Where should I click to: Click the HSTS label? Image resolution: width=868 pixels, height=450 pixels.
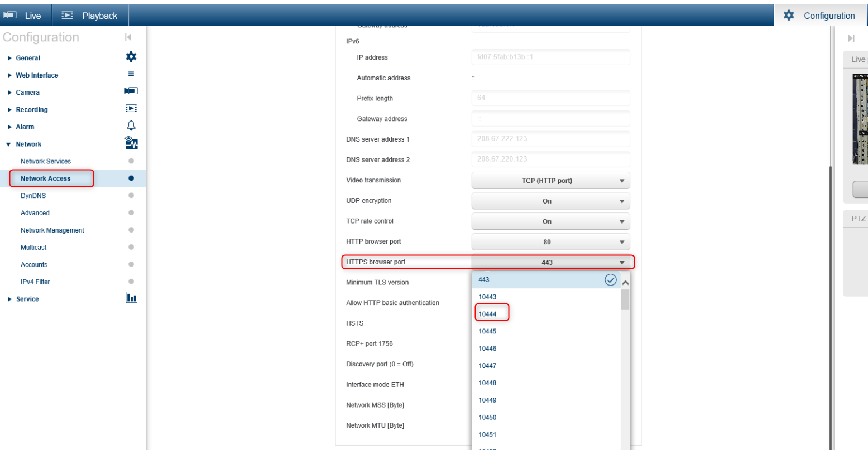(354, 323)
